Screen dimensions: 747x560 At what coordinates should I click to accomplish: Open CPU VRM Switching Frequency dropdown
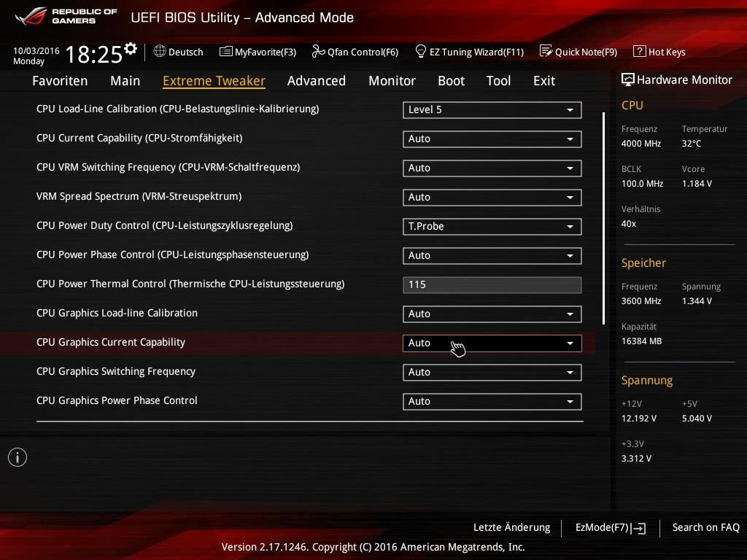492,168
